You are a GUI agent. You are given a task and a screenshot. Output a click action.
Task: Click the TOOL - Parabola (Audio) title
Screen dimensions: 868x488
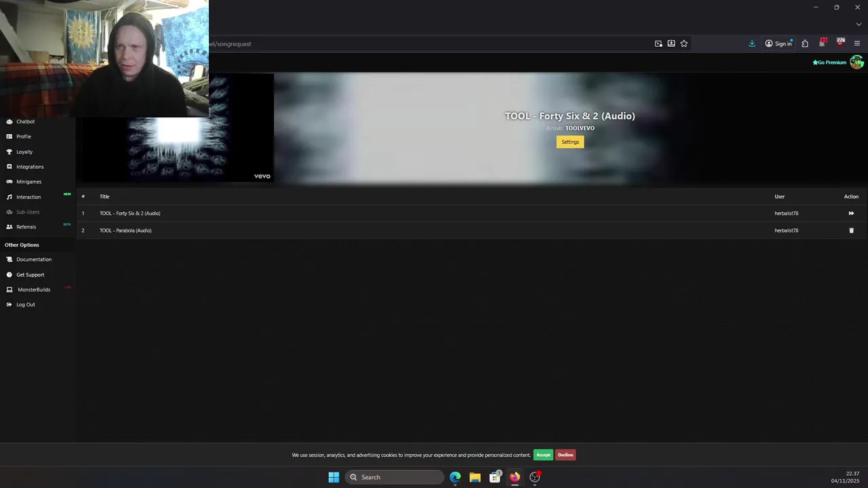[x=125, y=230]
